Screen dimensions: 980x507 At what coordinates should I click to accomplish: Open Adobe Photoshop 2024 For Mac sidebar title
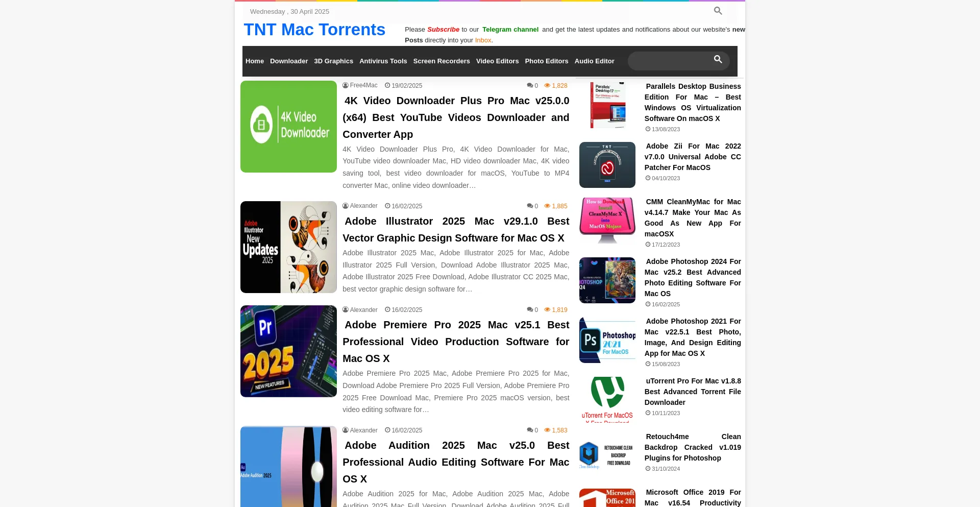pos(693,277)
